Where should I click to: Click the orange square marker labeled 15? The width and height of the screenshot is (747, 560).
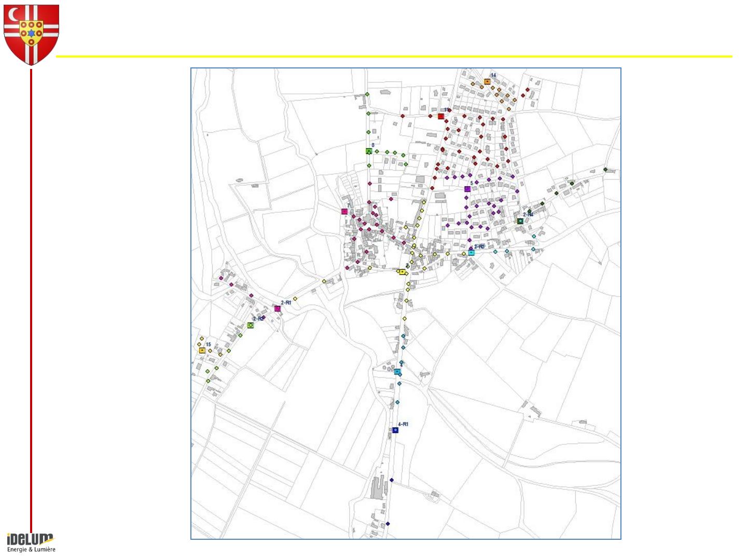(202, 351)
